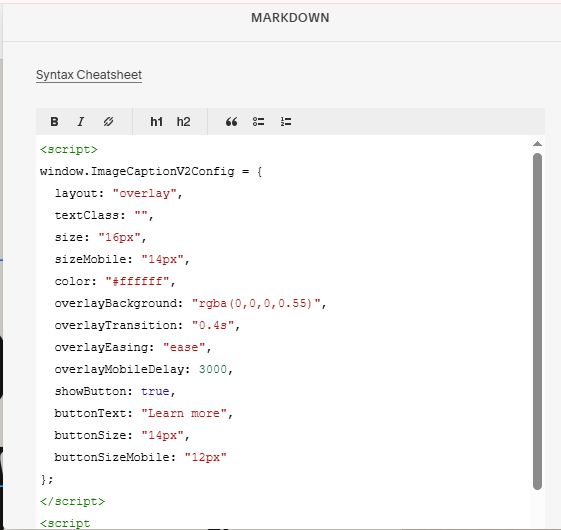Apply h2 heading style
This screenshot has width=561, height=530.
click(x=183, y=122)
